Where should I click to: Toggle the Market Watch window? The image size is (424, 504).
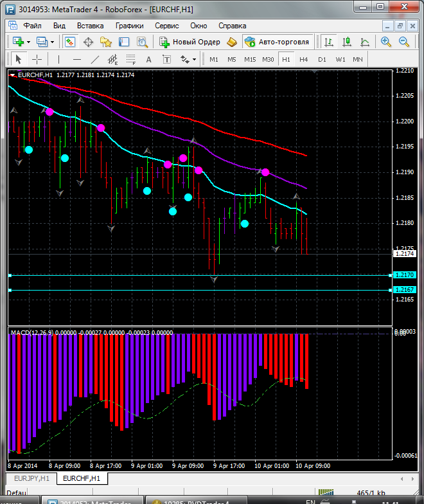coord(69,42)
